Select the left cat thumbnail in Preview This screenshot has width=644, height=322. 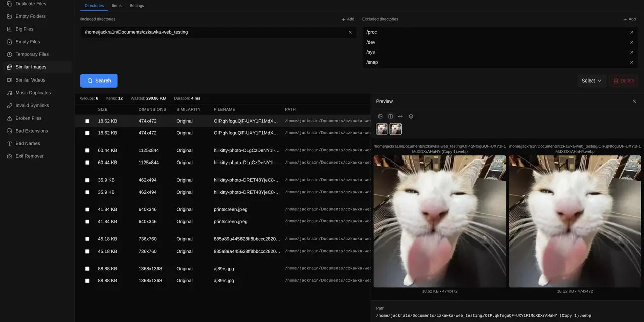(x=382, y=129)
